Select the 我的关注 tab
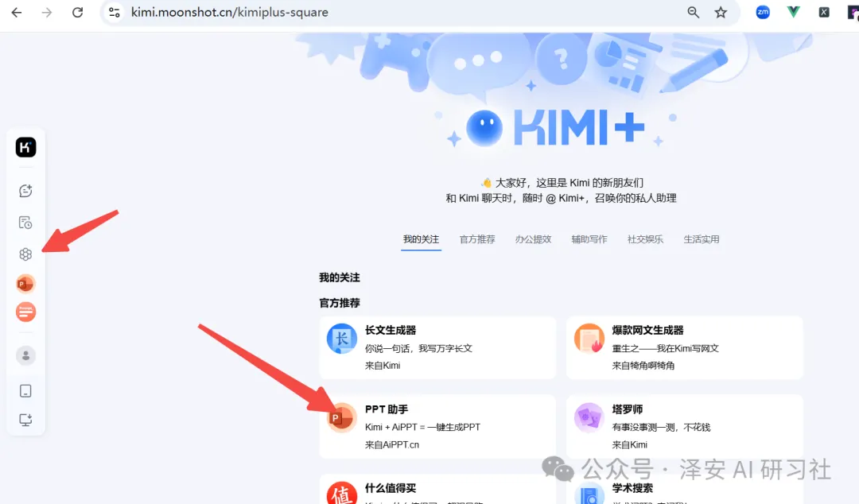 click(421, 239)
